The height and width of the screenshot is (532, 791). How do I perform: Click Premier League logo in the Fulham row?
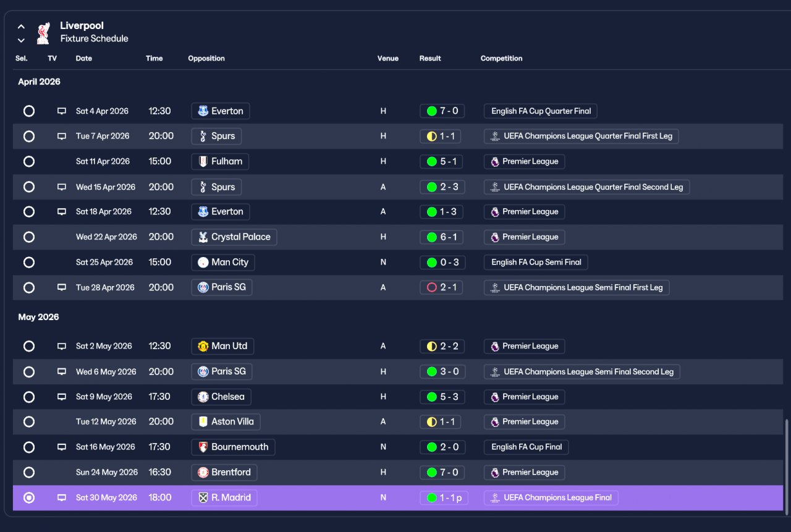coord(495,161)
